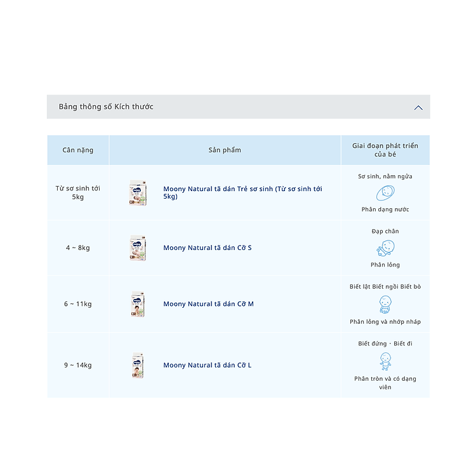Click the size M diaper package thumbnail
The image size is (476, 476).
(x=138, y=304)
